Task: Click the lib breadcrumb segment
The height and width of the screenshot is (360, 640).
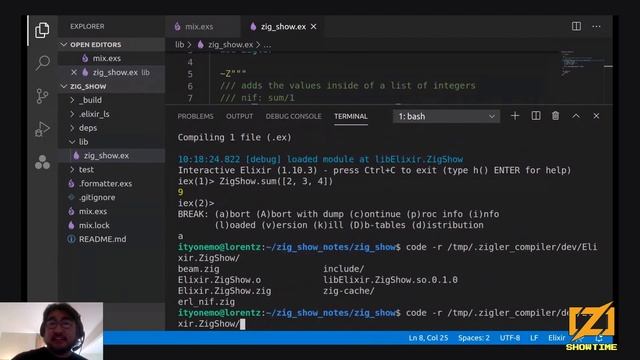Action: [x=180, y=44]
